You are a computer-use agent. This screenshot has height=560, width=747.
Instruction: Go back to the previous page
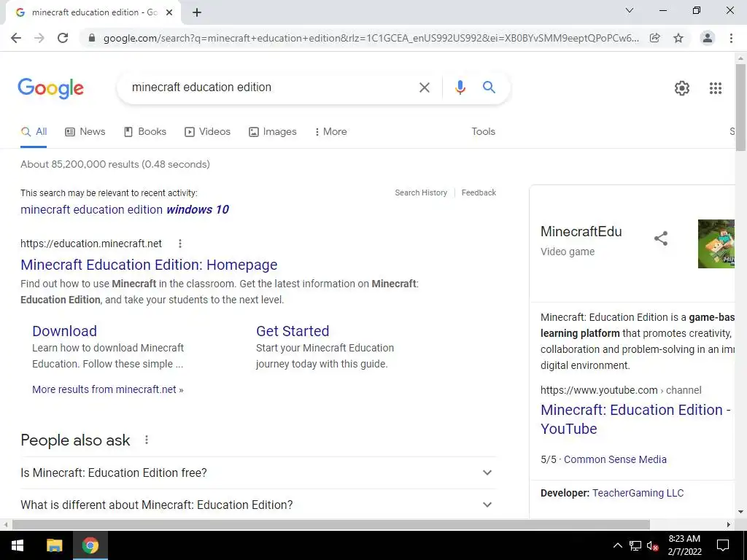pos(16,38)
